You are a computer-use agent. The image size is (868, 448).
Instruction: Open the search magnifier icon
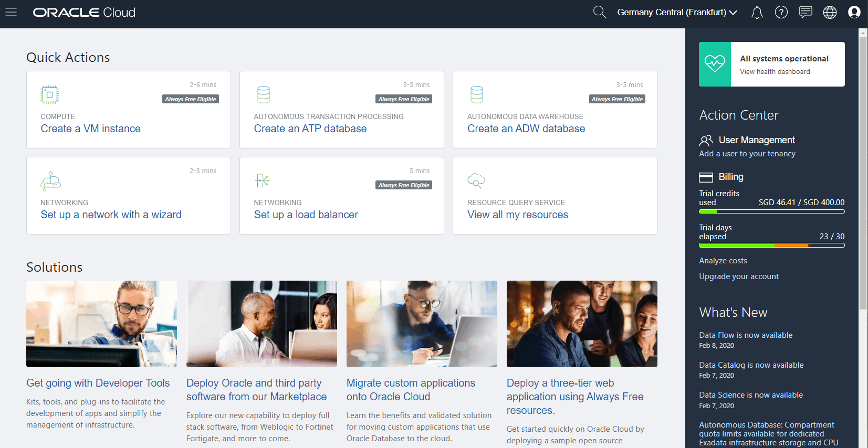(x=600, y=12)
